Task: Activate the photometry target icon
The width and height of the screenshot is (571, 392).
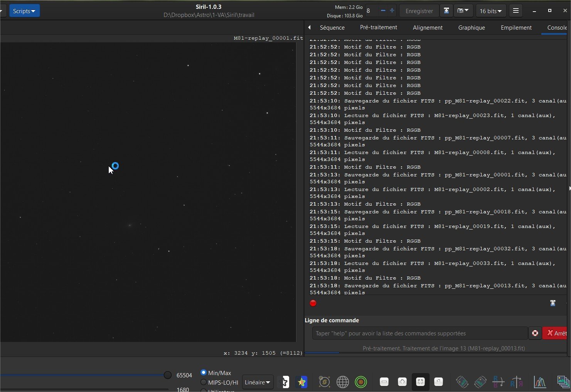Action: (x=361, y=382)
